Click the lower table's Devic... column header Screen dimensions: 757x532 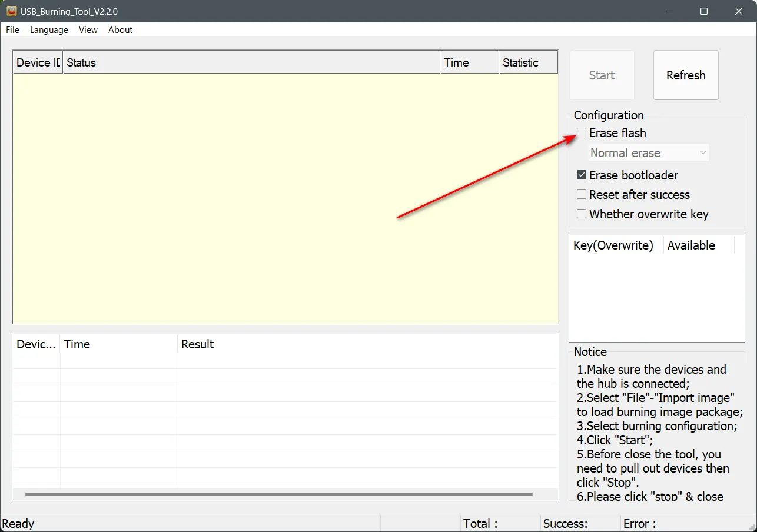36,344
